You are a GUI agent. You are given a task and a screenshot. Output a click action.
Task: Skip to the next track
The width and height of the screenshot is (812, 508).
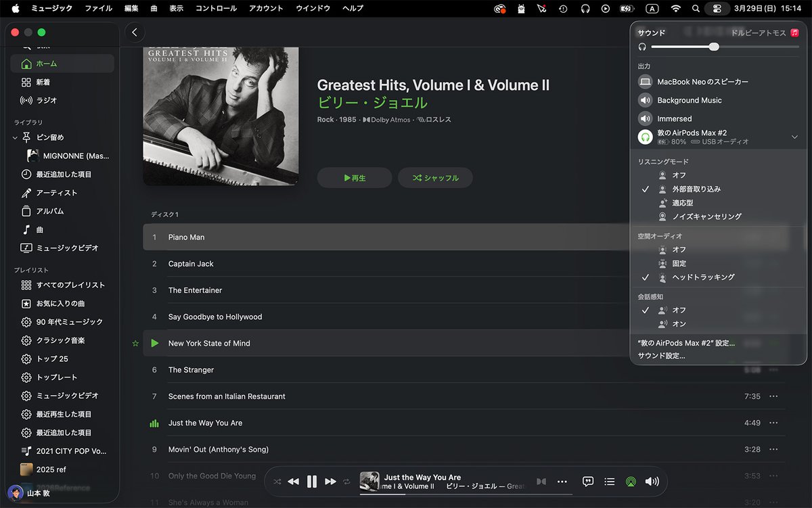pyautogui.click(x=330, y=482)
